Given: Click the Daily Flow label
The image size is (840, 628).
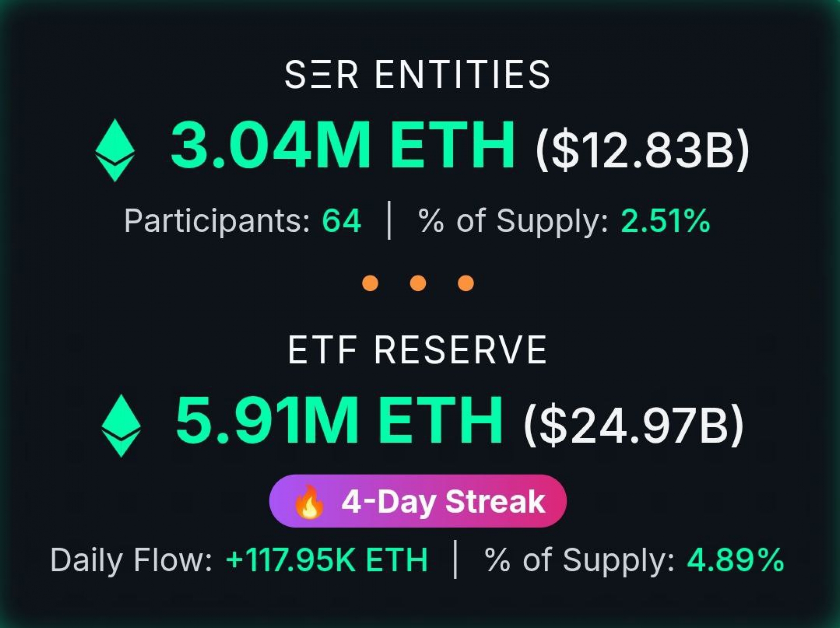Looking at the screenshot, I should tap(131, 560).
